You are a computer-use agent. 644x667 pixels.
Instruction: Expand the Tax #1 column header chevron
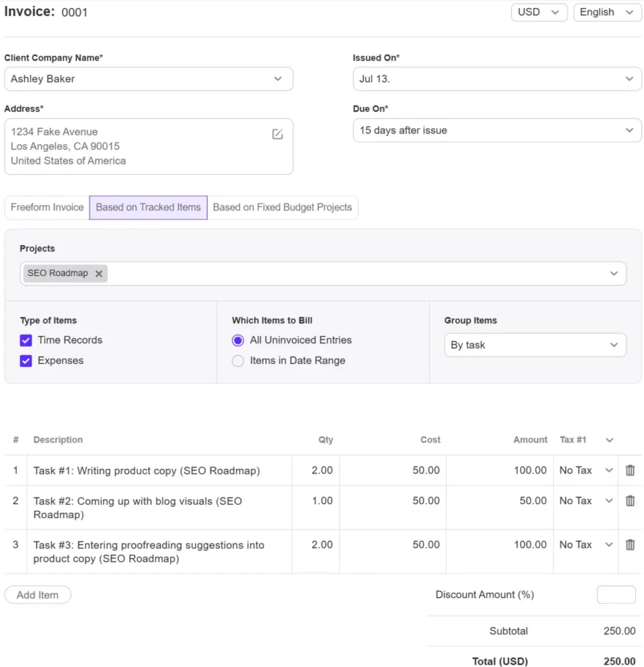609,440
